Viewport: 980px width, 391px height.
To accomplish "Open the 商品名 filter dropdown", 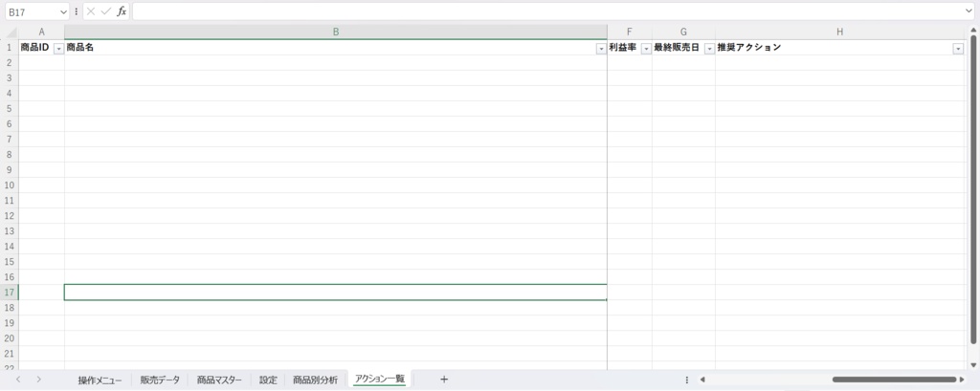I will [601, 50].
